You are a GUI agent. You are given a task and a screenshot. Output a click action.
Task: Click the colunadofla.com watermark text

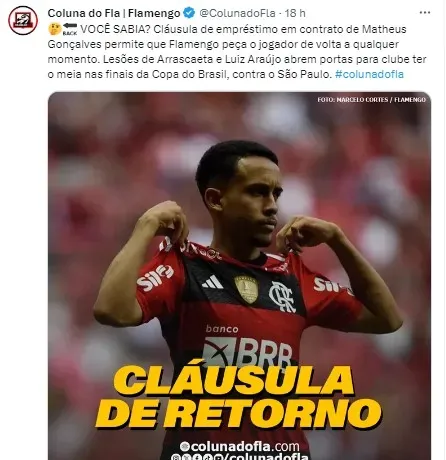tap(245, 446)
